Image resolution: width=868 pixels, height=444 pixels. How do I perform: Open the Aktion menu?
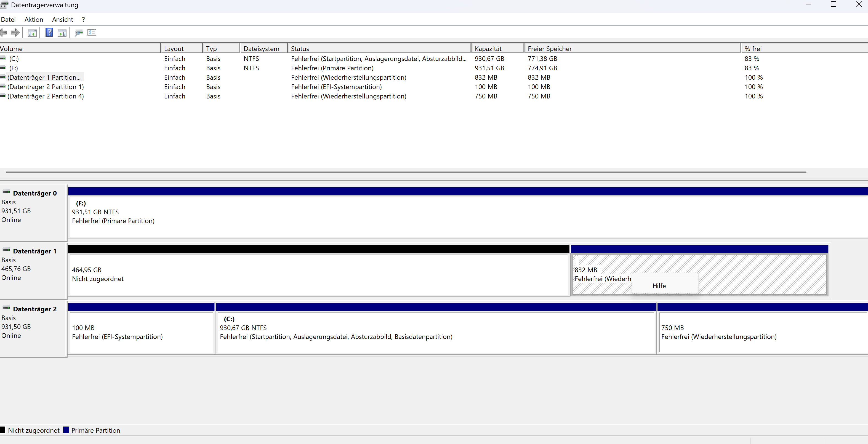point(34,20)
